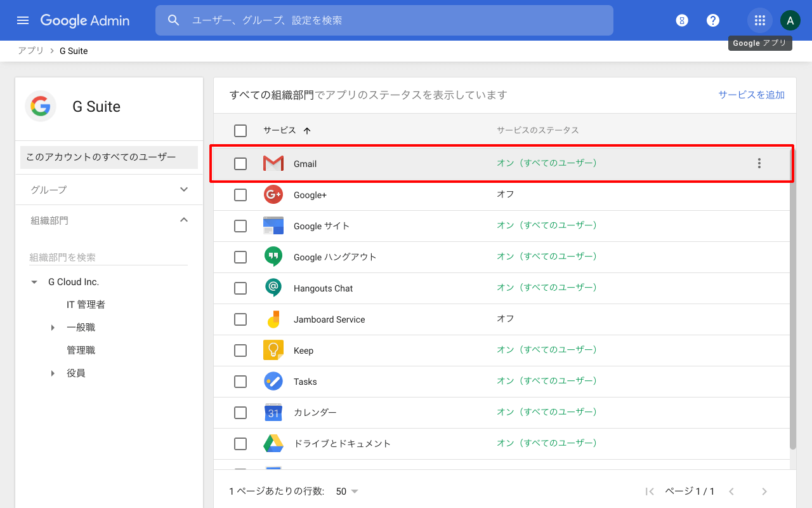Click the 組織部門を検索 search field
This screenshot has height=508, width=812.
coord(108,257)
